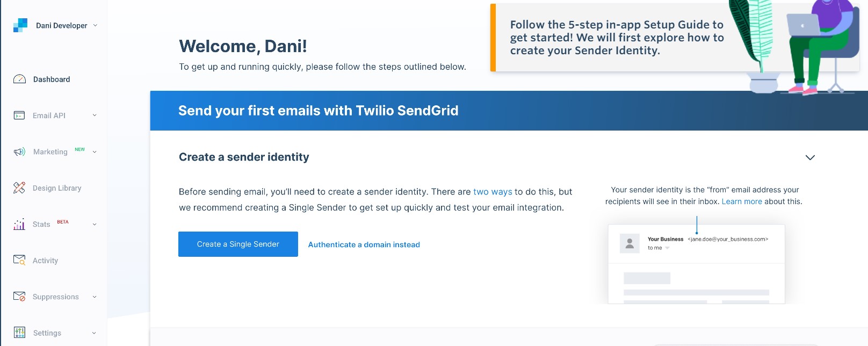Screen dimensions: 868x346
Task: Click the Settings sliders icon
Action: click(x=19, y=333)
